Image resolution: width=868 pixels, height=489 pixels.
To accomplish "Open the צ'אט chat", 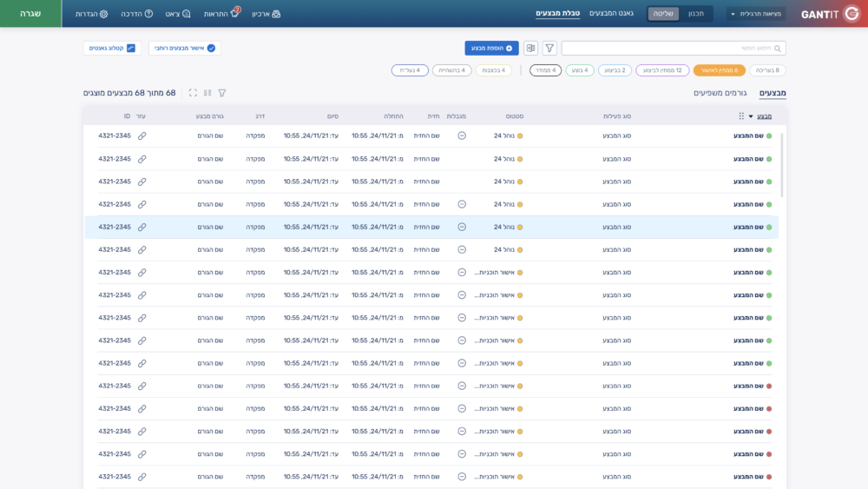I will 186,14.
